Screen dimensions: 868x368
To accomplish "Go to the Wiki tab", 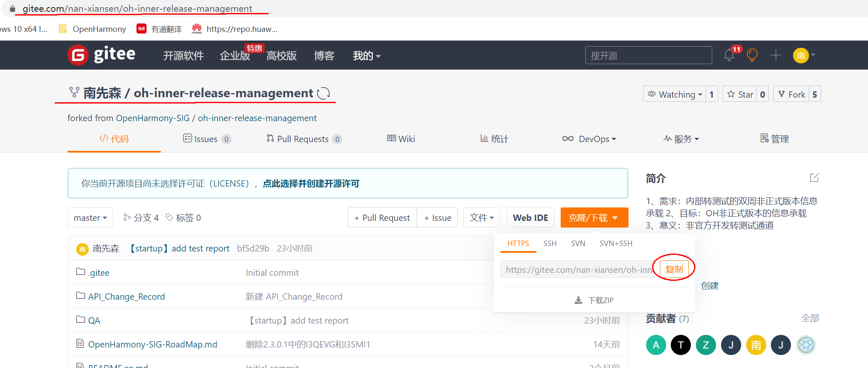I will point(401,139).
